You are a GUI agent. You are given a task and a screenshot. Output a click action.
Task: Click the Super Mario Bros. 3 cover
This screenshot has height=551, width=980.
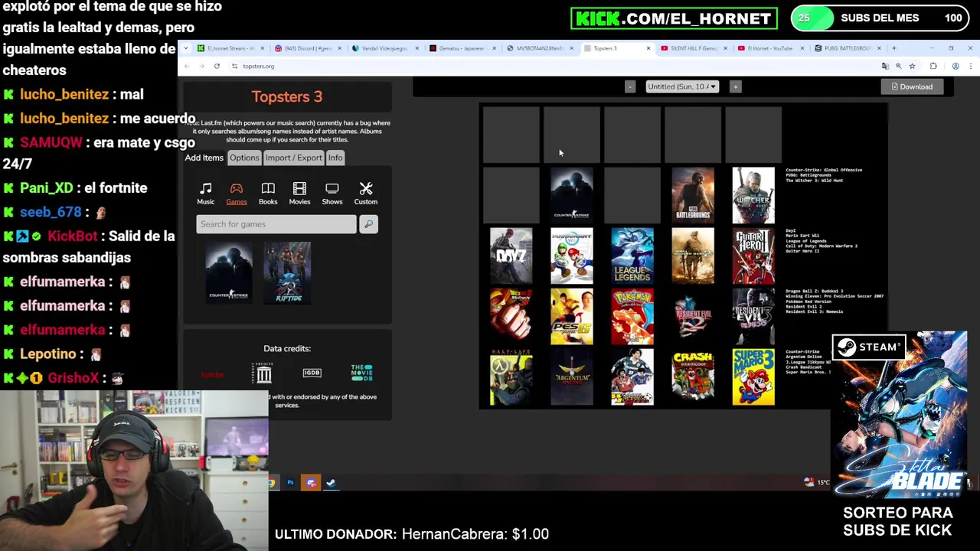click(x=753, y=377)
